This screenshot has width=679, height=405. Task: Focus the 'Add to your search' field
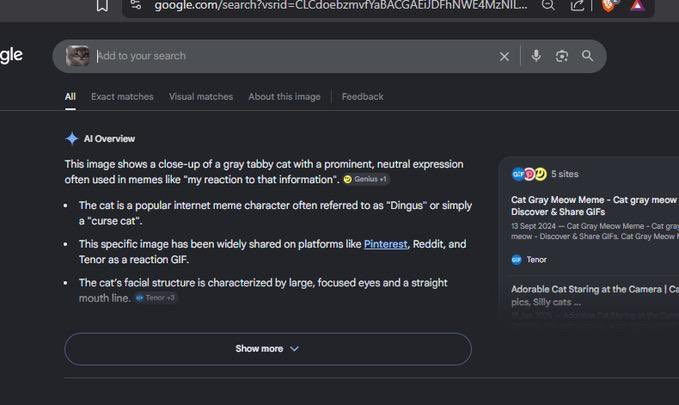pos(294,56)
